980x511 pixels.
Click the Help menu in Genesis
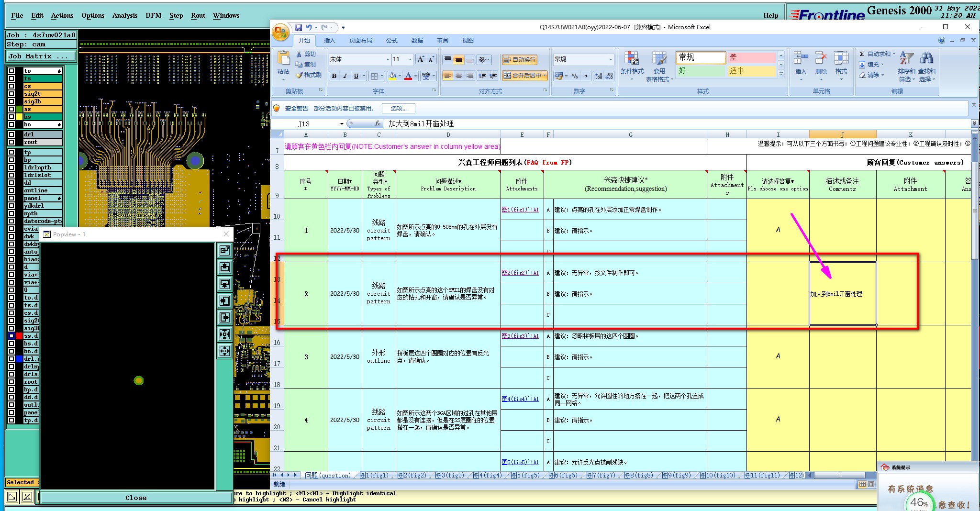[x=771, y=15]
